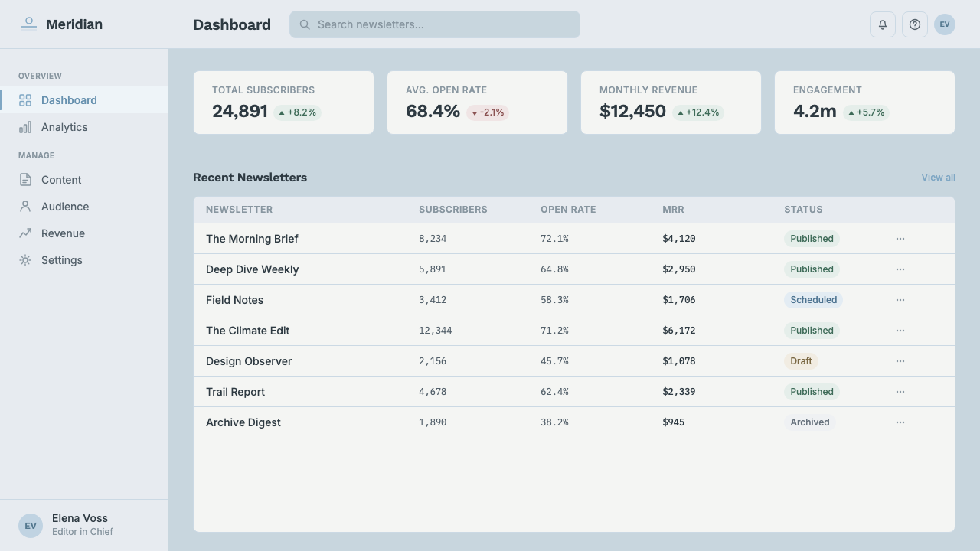980x551 pixels.
Task: Open the EV avatar in header
Action: click(945, 24)
